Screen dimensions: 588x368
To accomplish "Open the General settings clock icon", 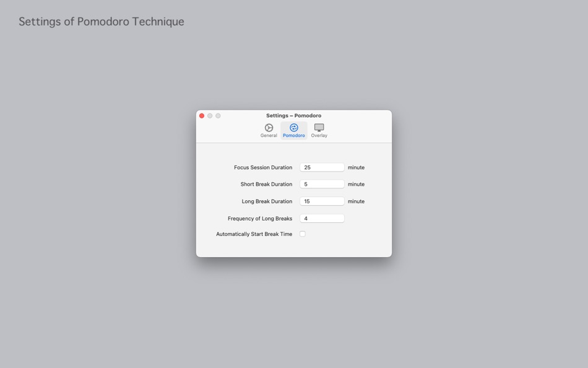I will pos(269,128).
